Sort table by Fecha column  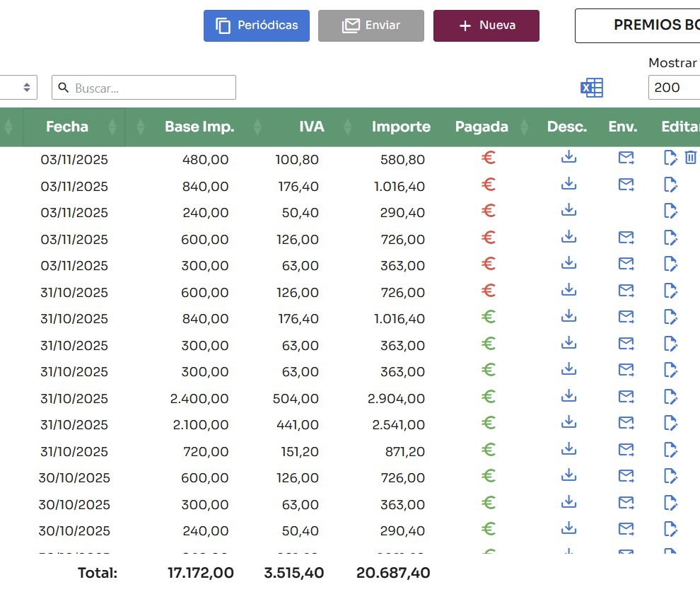point(67,127)
